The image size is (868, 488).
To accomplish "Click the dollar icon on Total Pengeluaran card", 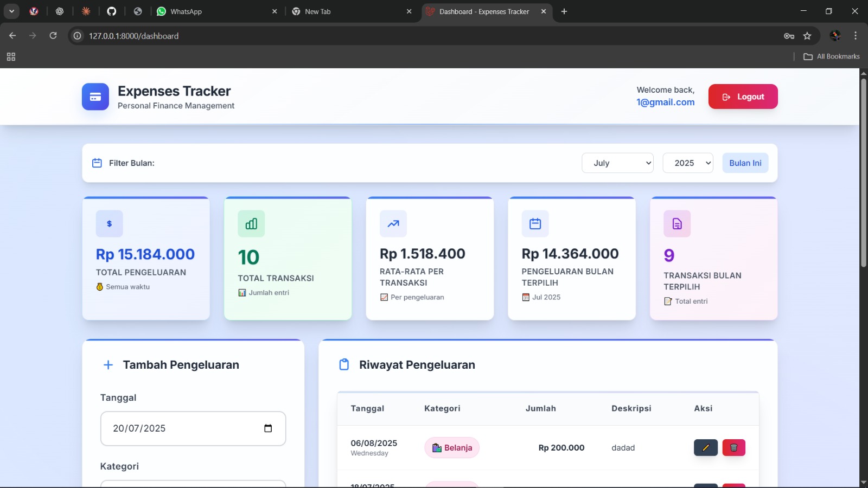I will (108, 223).
